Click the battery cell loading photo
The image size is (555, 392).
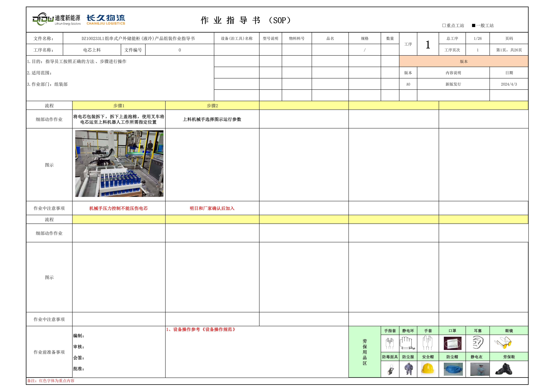point(119,164)
